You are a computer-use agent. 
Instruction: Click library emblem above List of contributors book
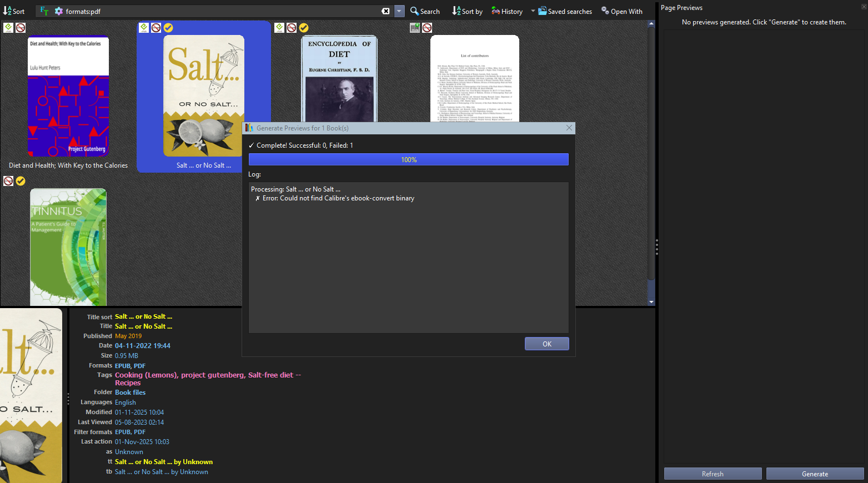[415, 28]
